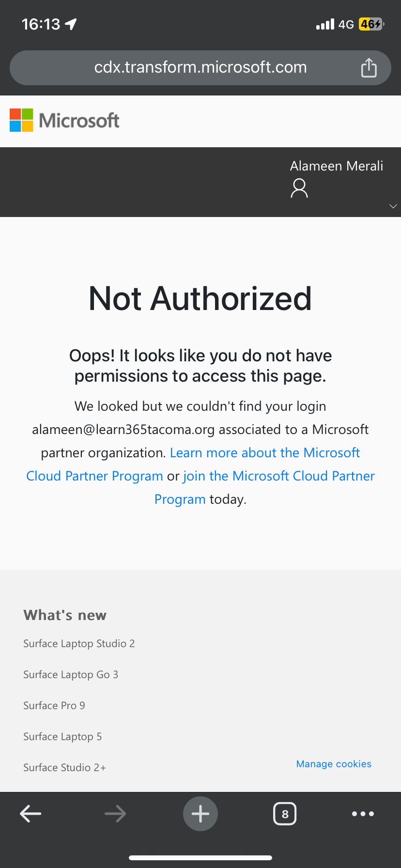
Task: Tap the share icon in address bar
Action: tap(369, 67)
